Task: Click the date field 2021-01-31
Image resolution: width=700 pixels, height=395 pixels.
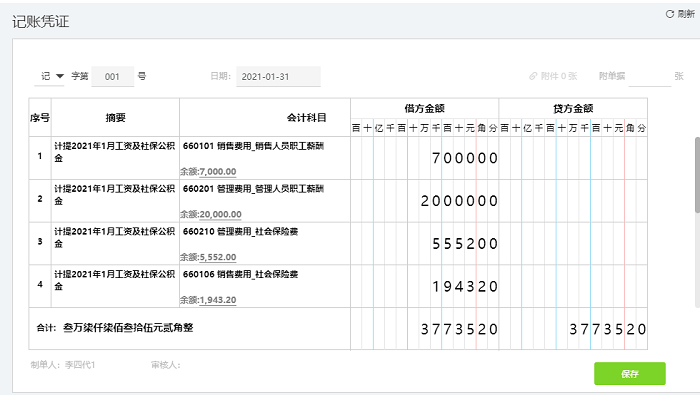Action: (x=278, y=76)
